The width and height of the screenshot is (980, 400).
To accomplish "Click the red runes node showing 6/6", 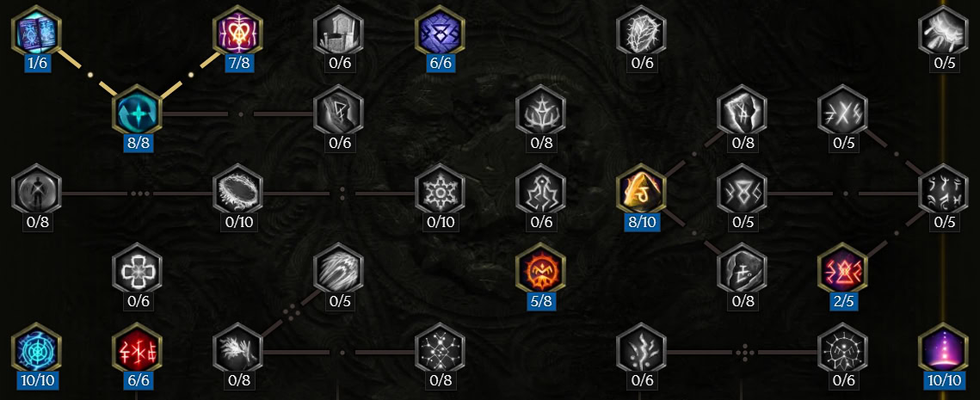I will 137,348.
